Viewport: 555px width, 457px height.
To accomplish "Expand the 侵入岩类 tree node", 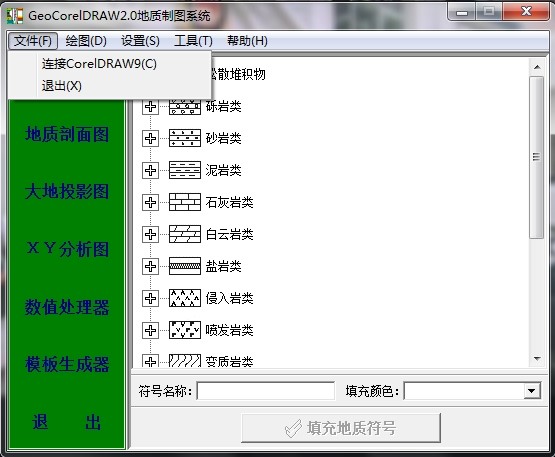I will coord(150,298).
